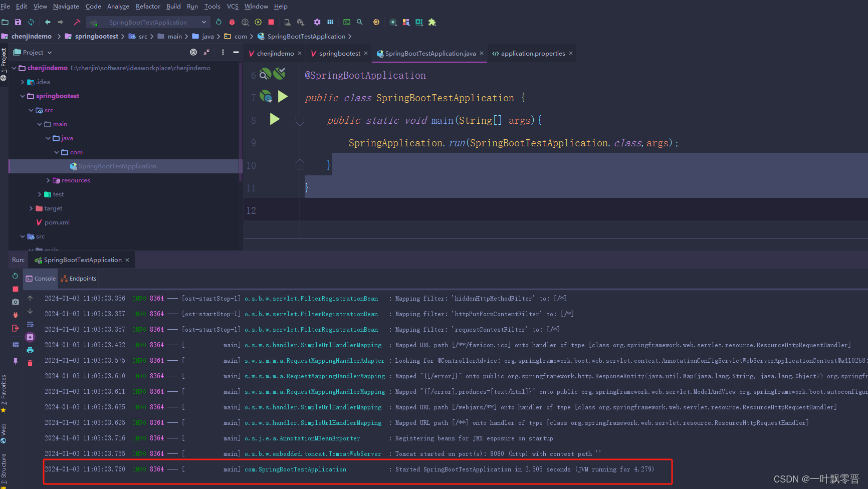Switch to application.properties editor tab
The height and width of the screenshot is (489, 868).
[x=532, y=53]
